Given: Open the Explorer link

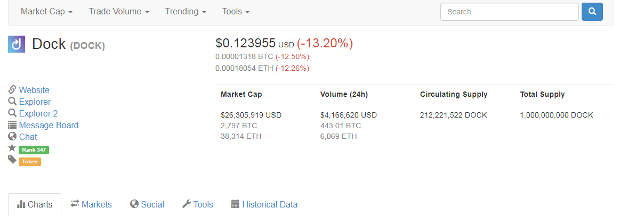Looking at the screenshot, I should pos(35,102).
